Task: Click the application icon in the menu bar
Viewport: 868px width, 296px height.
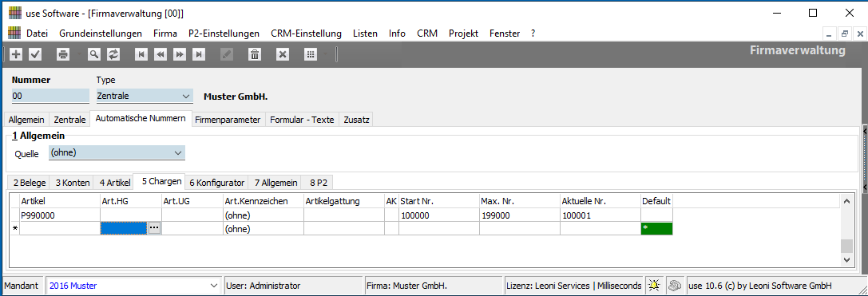Action: pos(14,34)
